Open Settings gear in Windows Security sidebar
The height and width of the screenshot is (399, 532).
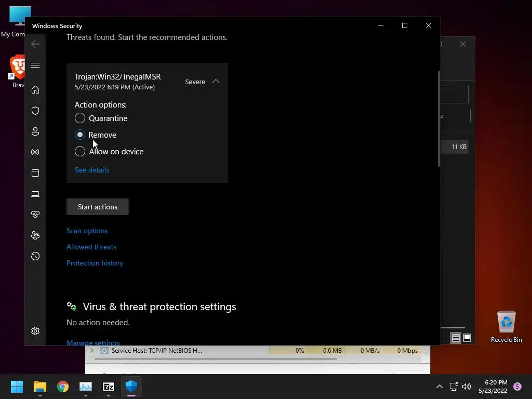coord(35,331)
